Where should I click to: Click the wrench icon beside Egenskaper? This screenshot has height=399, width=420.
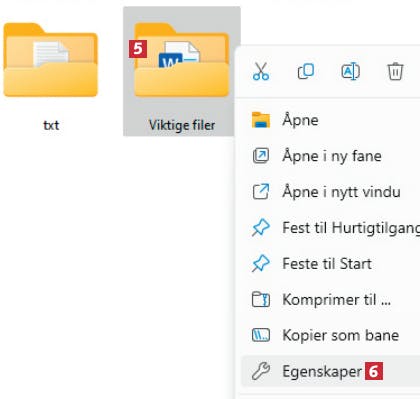[x=261, y=371]
